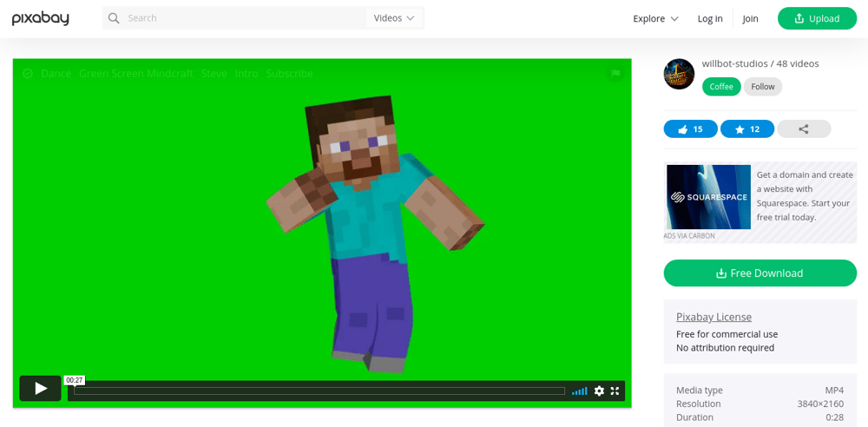Image resolution: width=868 pixels, height=427 pixels.
Task: Open video player settings gear
Action: click(599, 391)
